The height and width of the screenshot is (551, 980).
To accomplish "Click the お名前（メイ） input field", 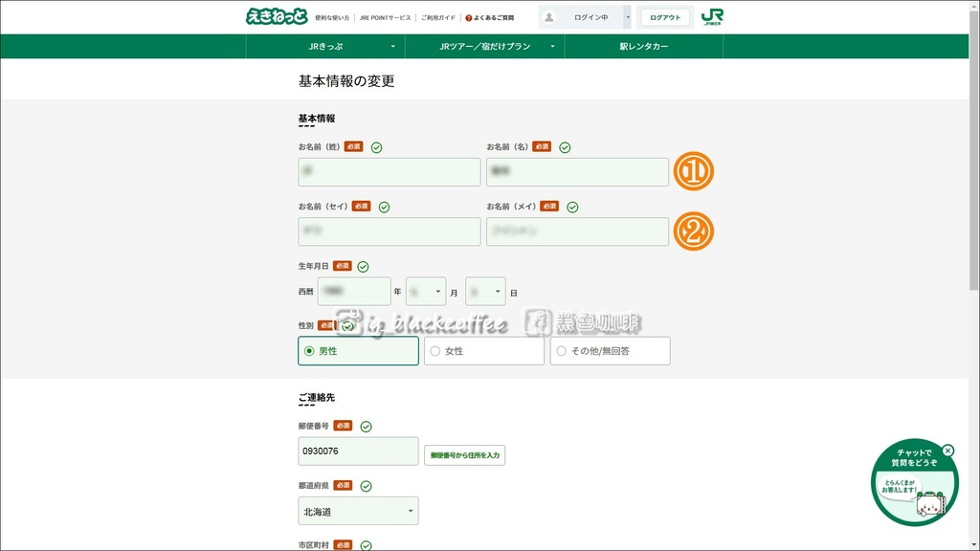I will pos(577,231).
